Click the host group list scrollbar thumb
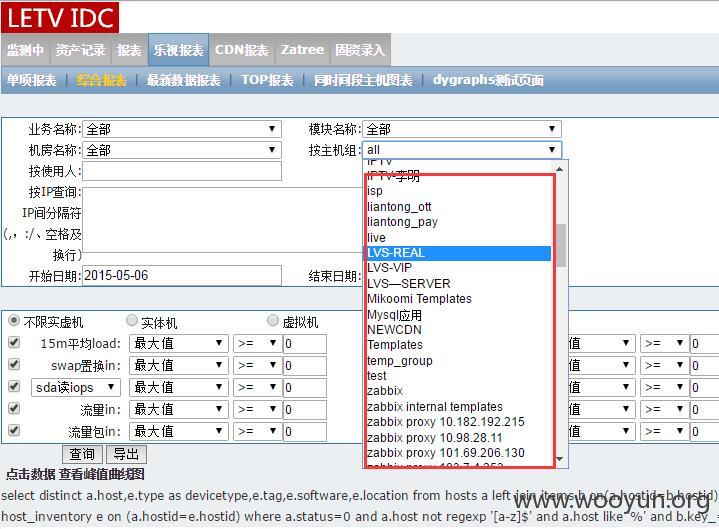 [560, 245]
